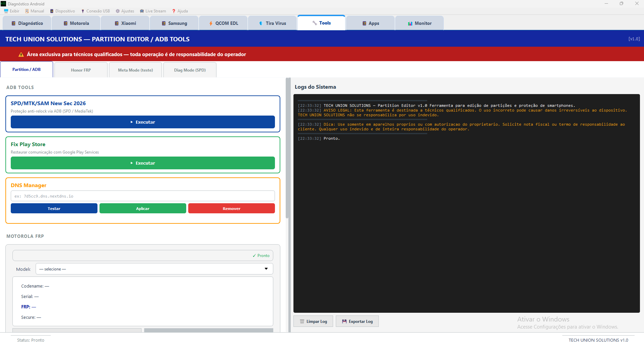Click the Motorola FRP Pronto status field

click(143, 255)
